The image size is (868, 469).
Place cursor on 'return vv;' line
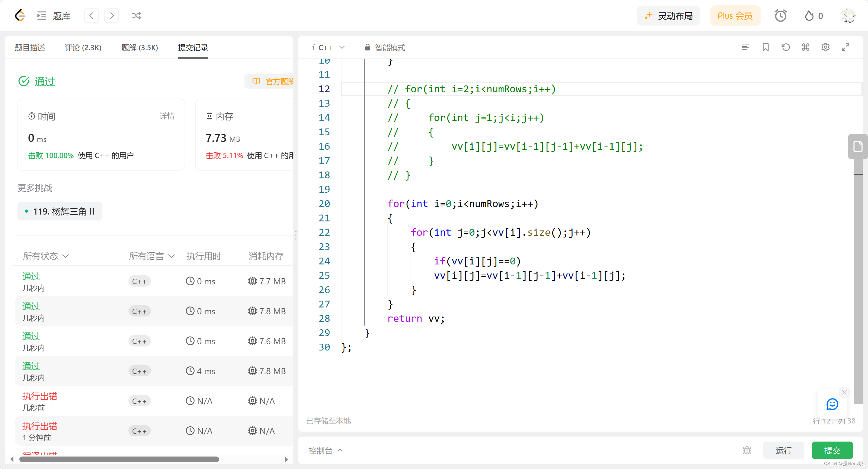pyautogui.click(x=416, y=318)
